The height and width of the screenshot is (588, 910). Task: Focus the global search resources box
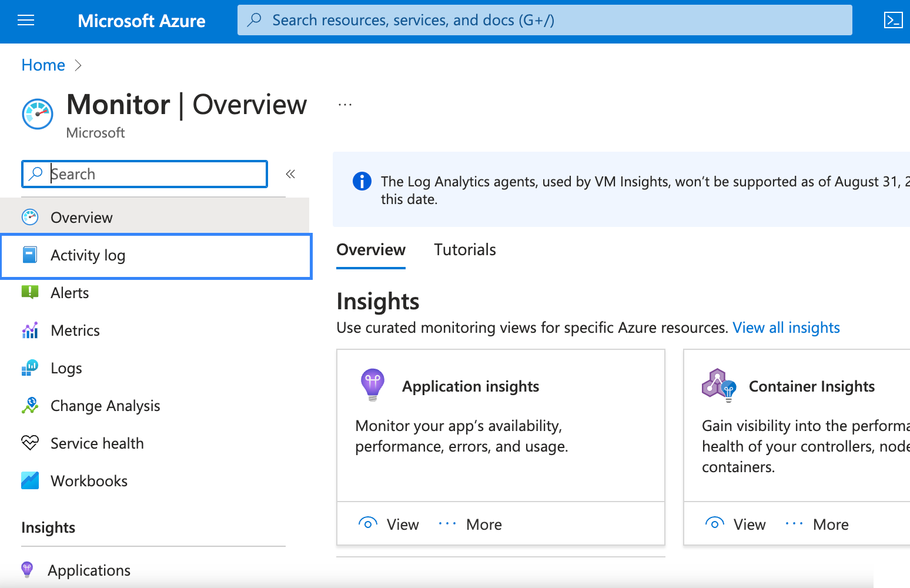pyautogui.click(x=544, y=20)
